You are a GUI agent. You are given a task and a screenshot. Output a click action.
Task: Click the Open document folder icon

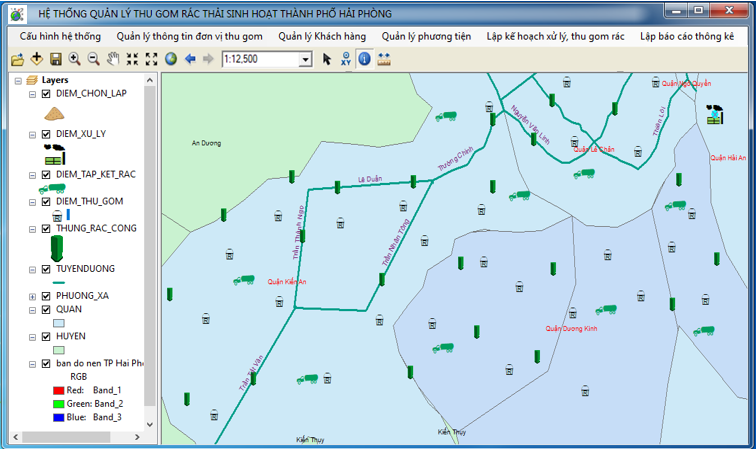pos(17,60)
